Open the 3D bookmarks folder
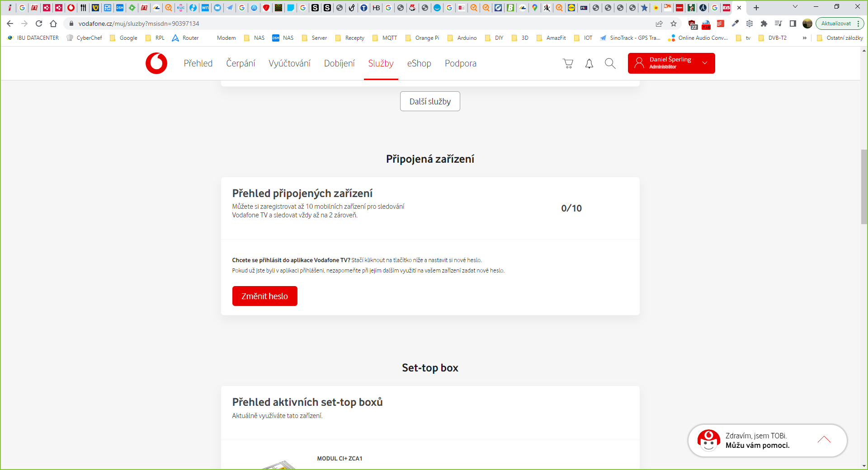This screenshot has width=868, height=470. (x=520, y=38)
